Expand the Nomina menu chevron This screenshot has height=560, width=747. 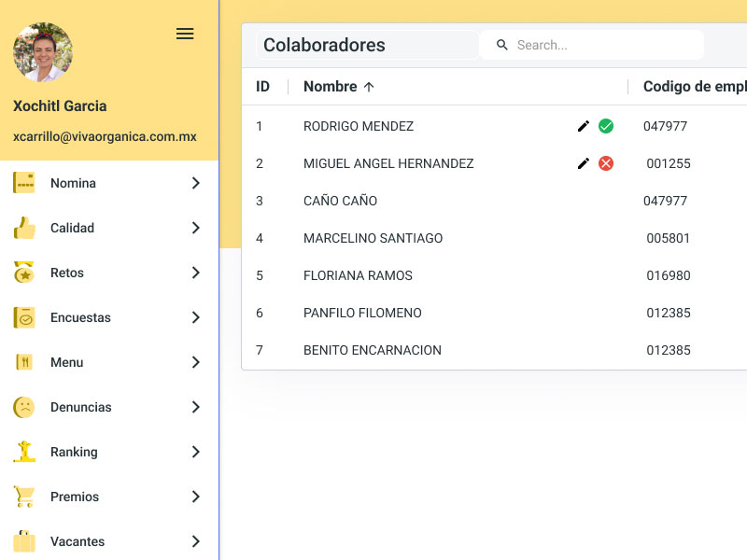coord(195,183)
